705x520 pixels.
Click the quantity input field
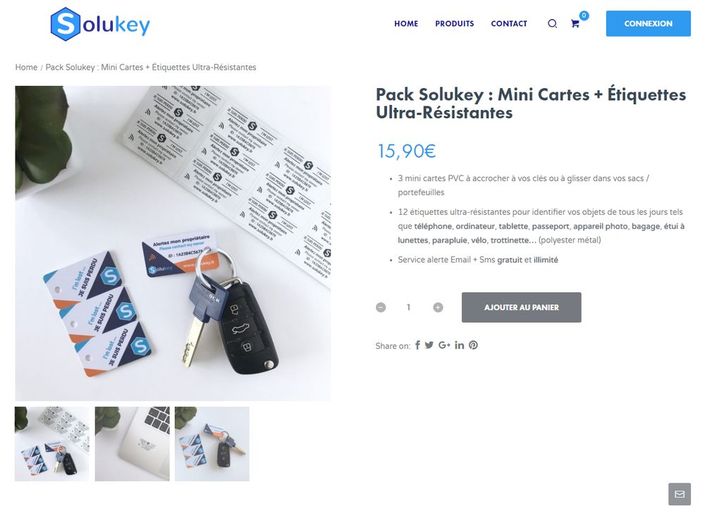point(409,307)
